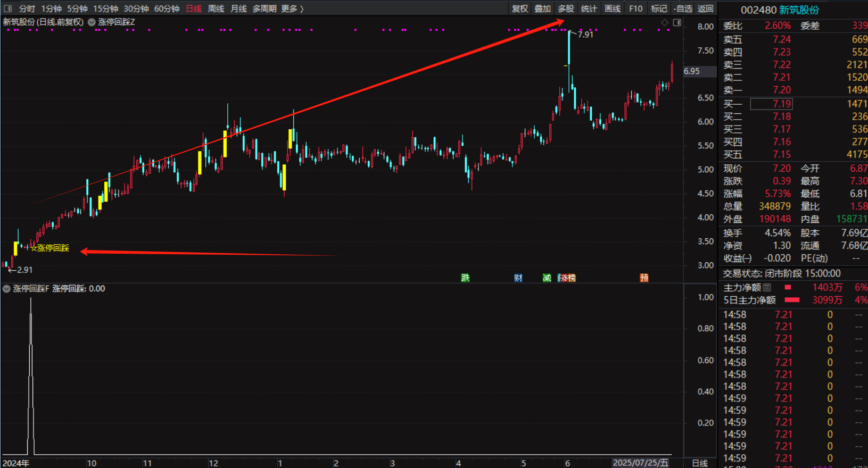Click the 返回 back button
Image resolution: width=868 pixels, height=468 pixels.
point(705,9)
